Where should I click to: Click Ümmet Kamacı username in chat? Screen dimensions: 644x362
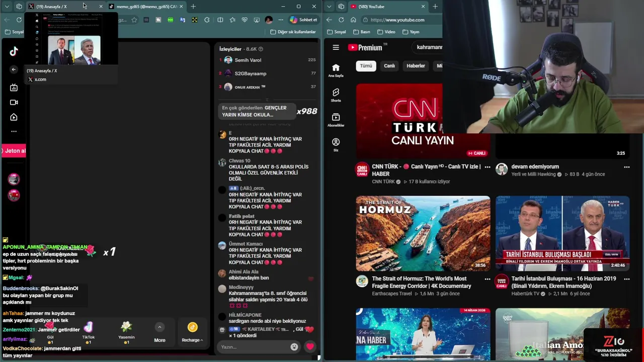(246, 244)
